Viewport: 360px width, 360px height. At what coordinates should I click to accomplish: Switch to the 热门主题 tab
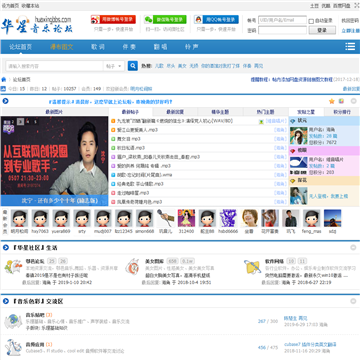265,112
